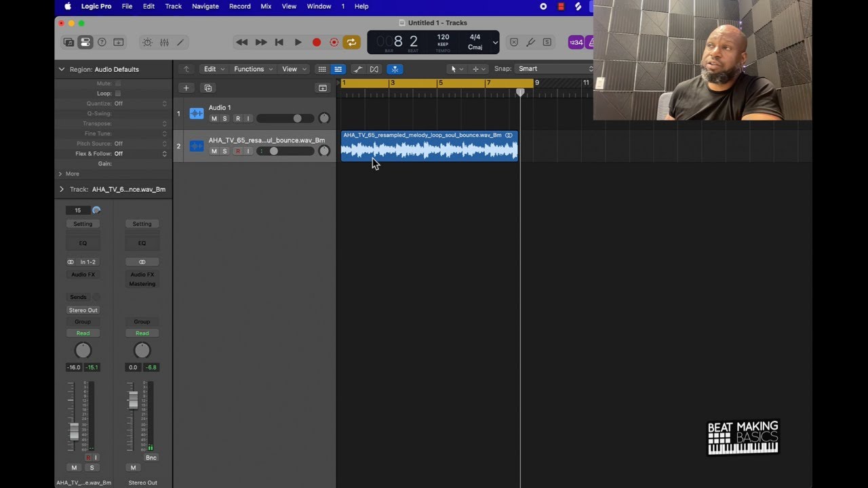Image resolution: width=868 pixels, height=488 pixels.
Task: Mute the Audio 1 track
Action: coord(214,119)
